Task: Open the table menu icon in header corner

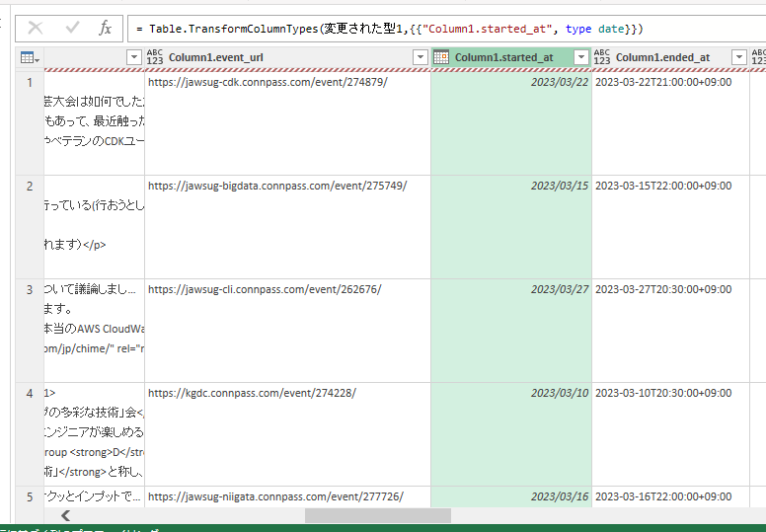Action: coord(30,57)
